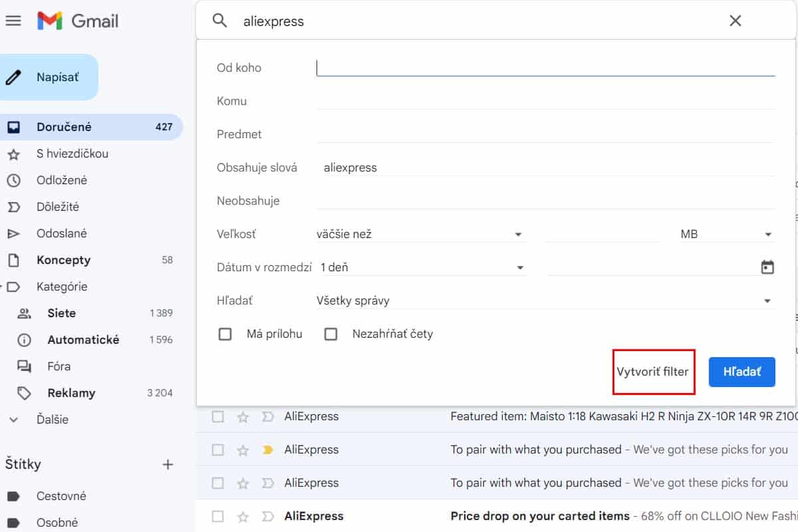
Task: Open the main menu hamburger icon
Action: click(13, 21)
